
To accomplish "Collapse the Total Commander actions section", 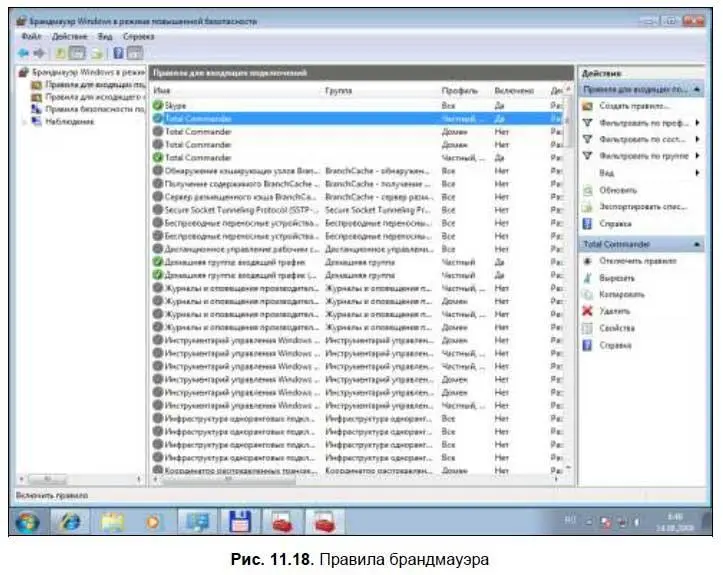I will (697, 244).
